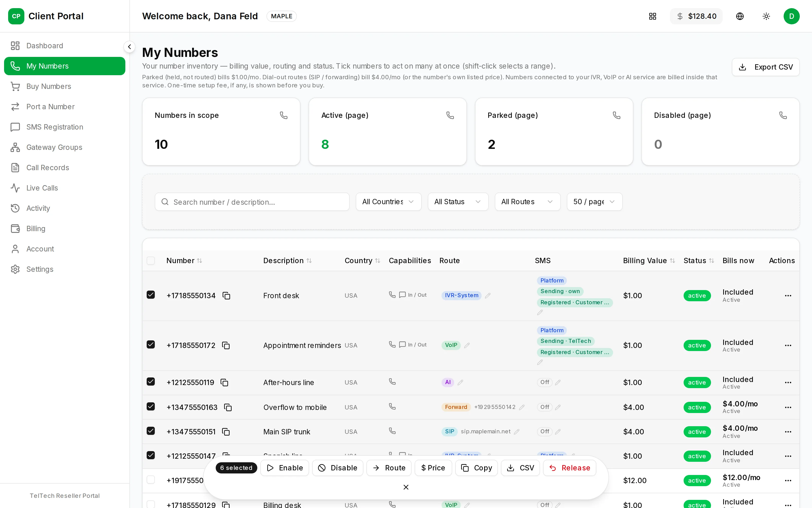
Task: Sort table by Status column
Action: 699,261
